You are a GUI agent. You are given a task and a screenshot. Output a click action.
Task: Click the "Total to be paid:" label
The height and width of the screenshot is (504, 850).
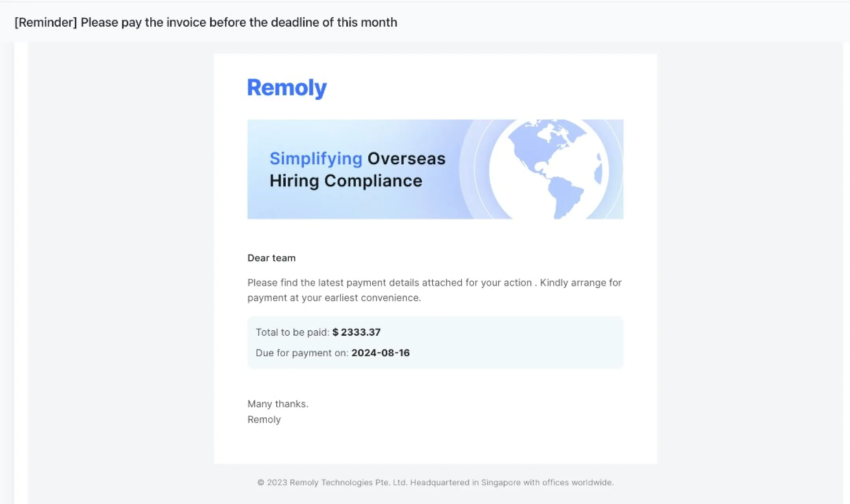click(293, 332)
